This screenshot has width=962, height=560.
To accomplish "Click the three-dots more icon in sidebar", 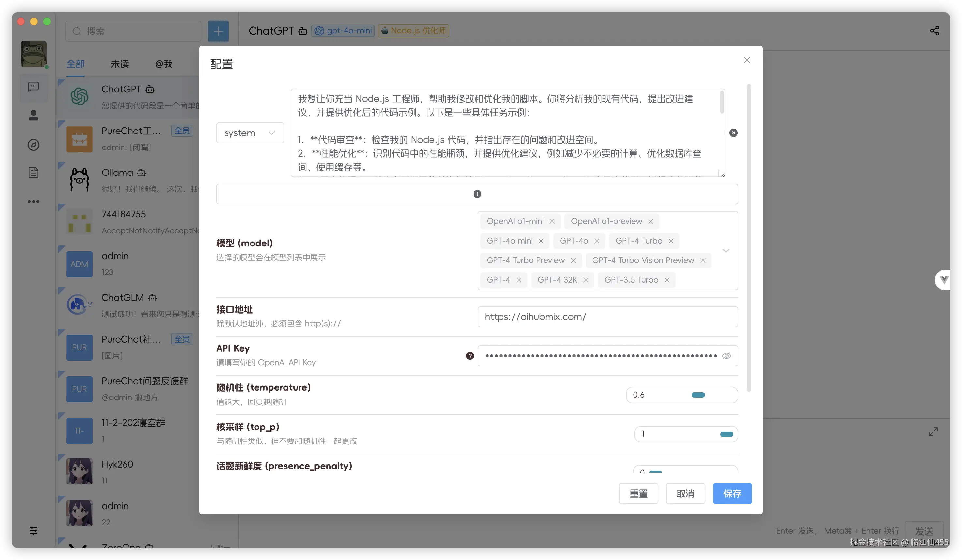I will pos(34,202).
